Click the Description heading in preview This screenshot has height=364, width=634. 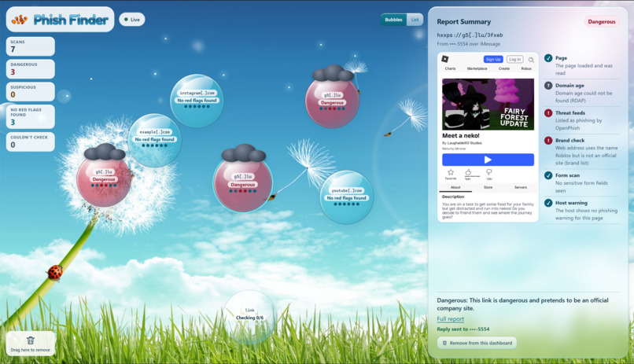[453, 197]
